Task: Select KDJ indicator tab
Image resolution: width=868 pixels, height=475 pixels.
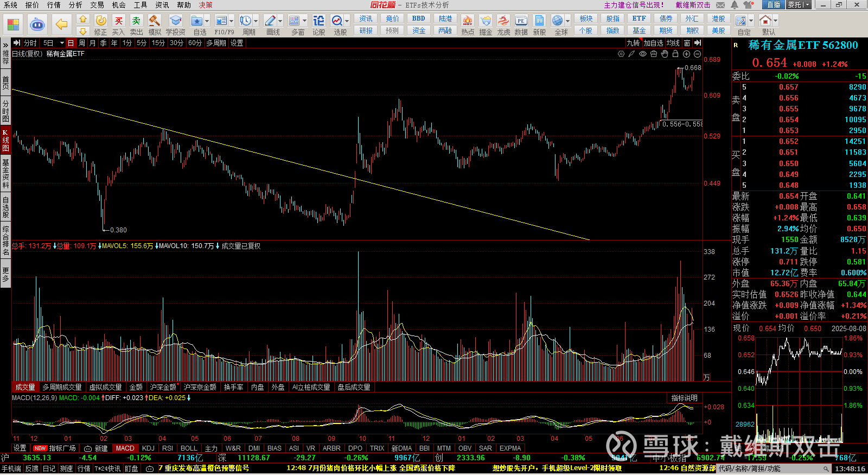Action: point(148,448)
